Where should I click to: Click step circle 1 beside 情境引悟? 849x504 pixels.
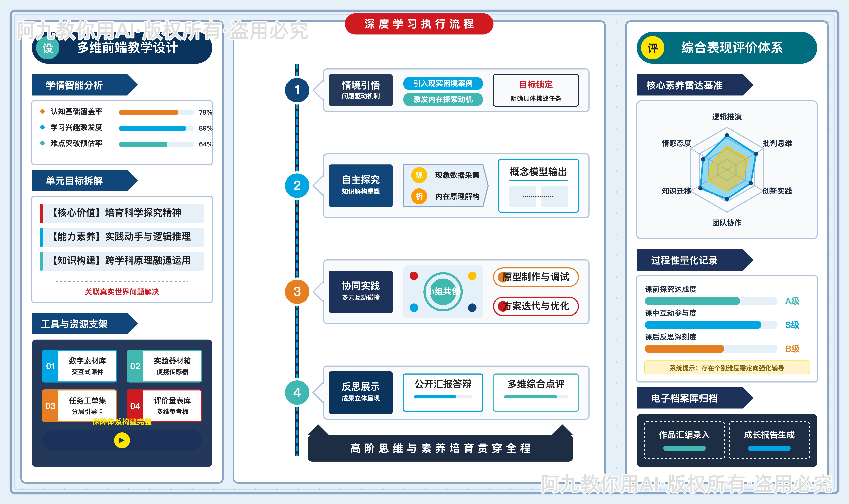click(x=298, y=90)
